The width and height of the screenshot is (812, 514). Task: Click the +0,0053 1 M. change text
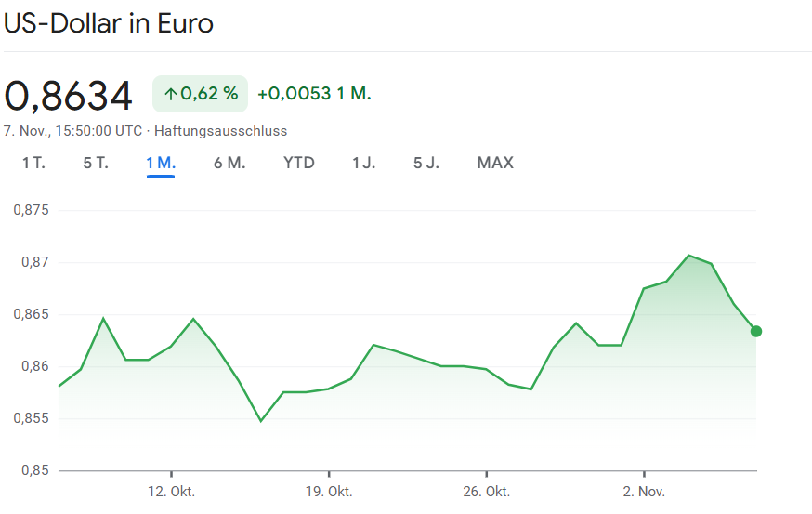click(x=314, y=94)
